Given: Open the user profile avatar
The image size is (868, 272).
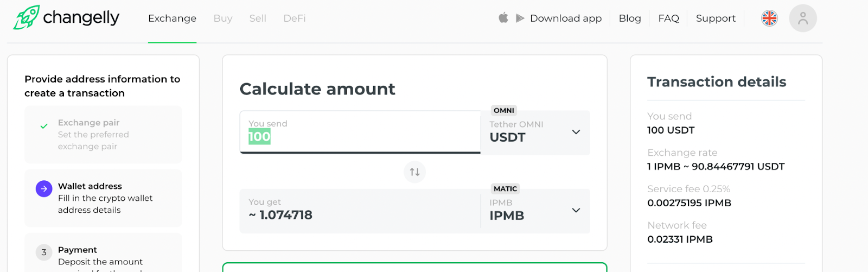Looking at the screenshot, I should coord(803,18).
